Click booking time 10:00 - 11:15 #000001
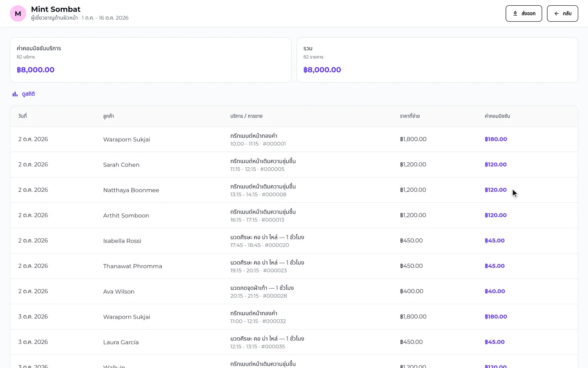 258,144
